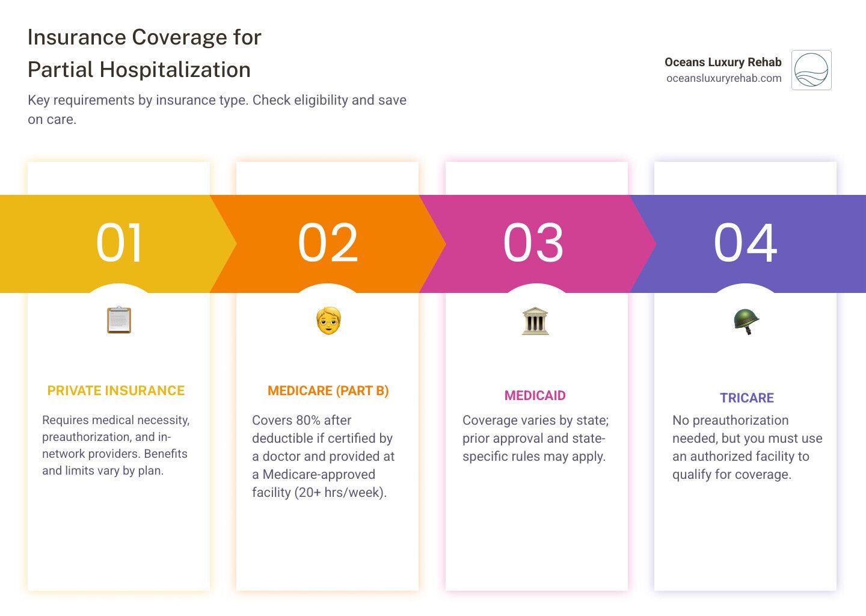Select the MEDICARE (PART B) heading
866x616 pixels.
click(328, 391)
